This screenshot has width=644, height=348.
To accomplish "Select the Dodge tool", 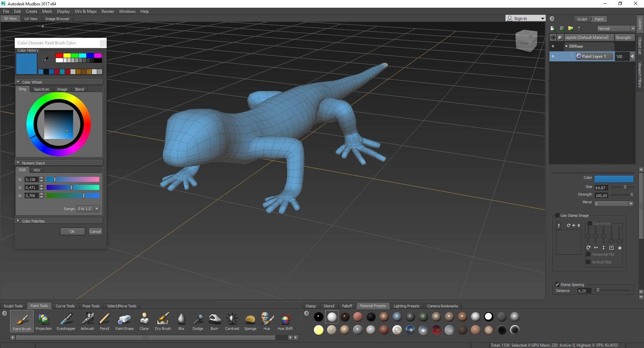I will (x=198, y=321).
